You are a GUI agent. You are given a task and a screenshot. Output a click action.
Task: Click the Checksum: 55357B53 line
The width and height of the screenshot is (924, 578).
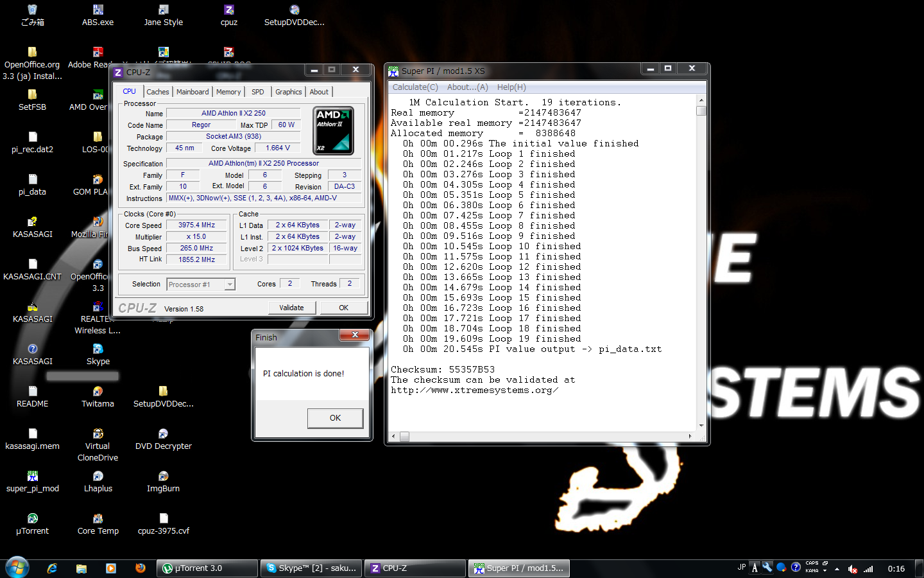443,370
